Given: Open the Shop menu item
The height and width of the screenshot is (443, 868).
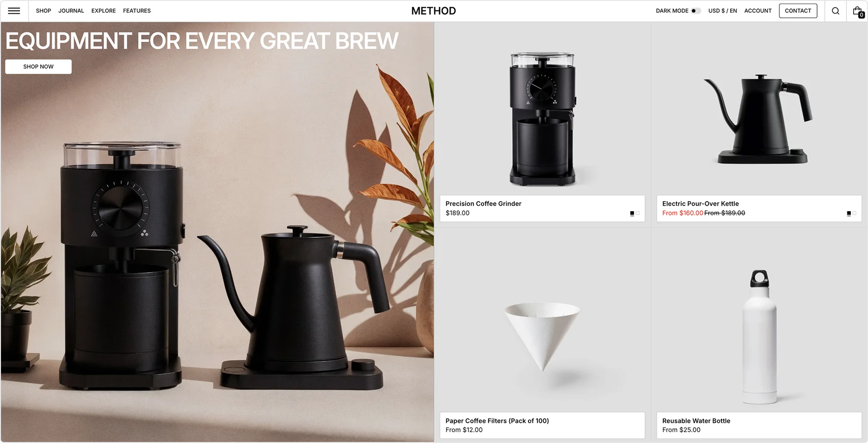Looking at the screenshot, I should pos(43,11).
